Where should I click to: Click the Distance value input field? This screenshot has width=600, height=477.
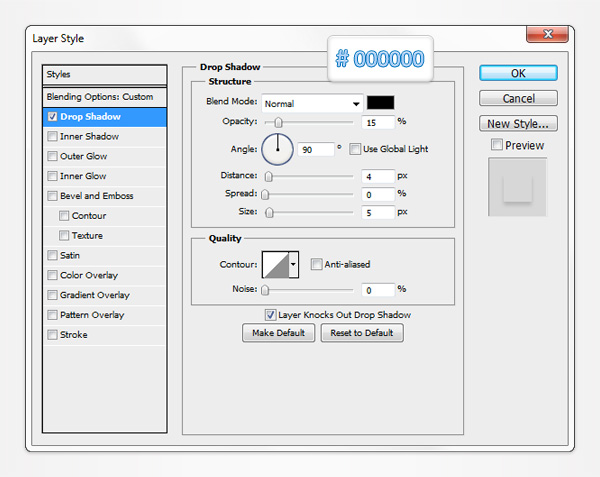(376, 176)
